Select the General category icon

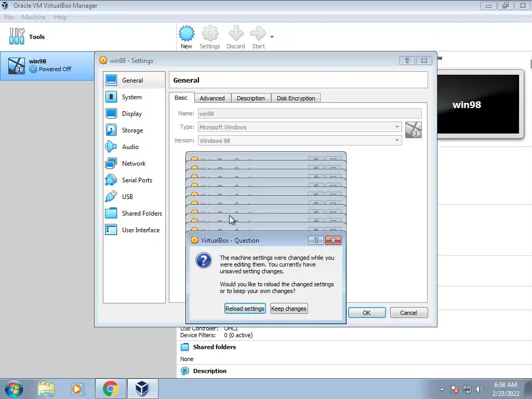111,81
